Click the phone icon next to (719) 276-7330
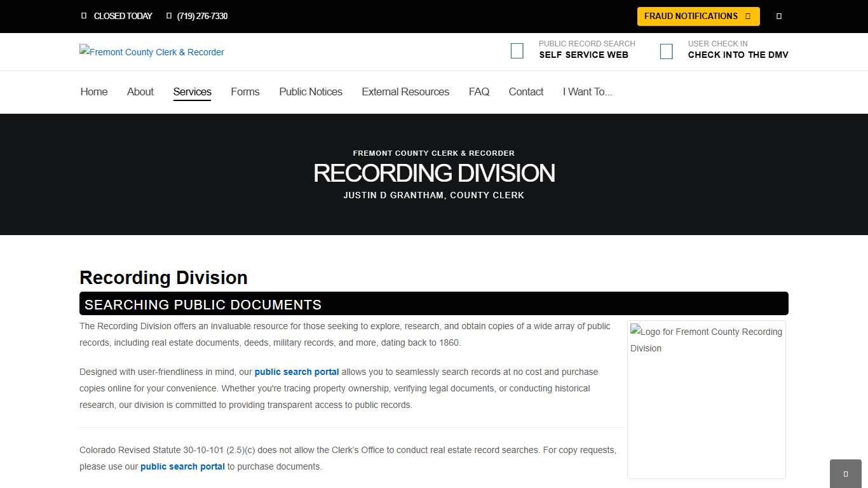 (168, 16)
